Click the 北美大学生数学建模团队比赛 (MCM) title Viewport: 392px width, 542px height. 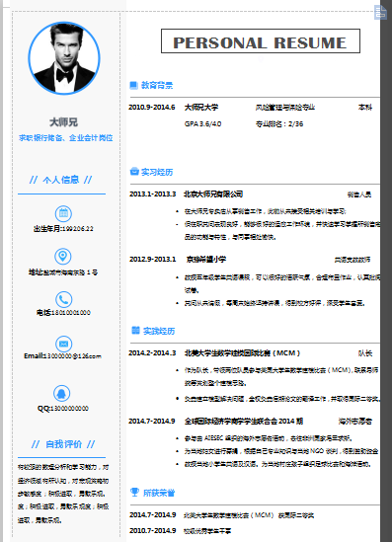click(242, 352)
